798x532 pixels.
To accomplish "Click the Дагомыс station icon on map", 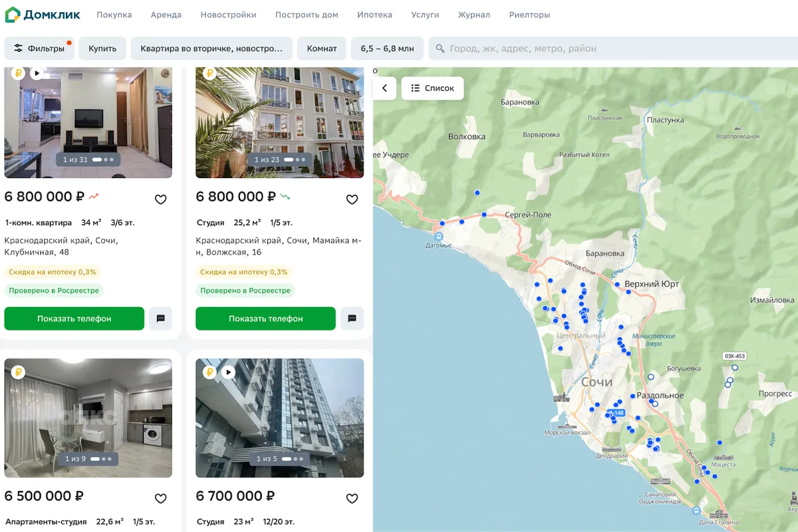I will tap(438, 235).
